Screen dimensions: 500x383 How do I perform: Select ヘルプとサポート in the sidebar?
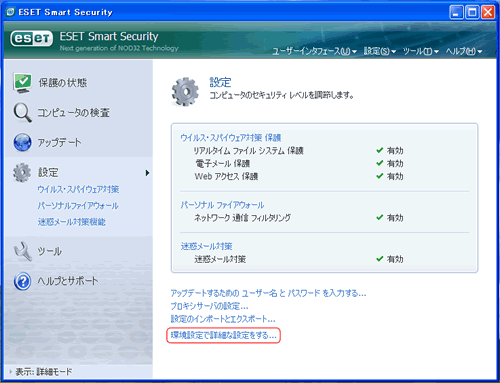(x=68, y=281)
